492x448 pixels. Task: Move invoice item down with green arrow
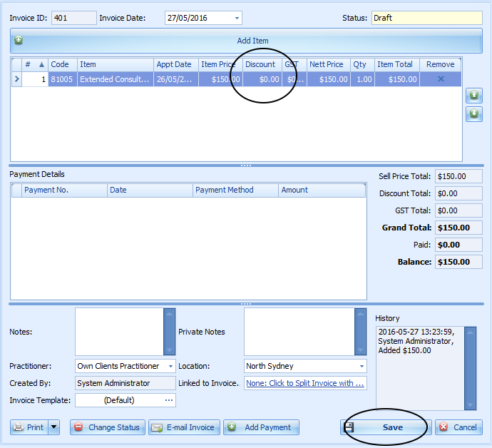tap(473, 113)
